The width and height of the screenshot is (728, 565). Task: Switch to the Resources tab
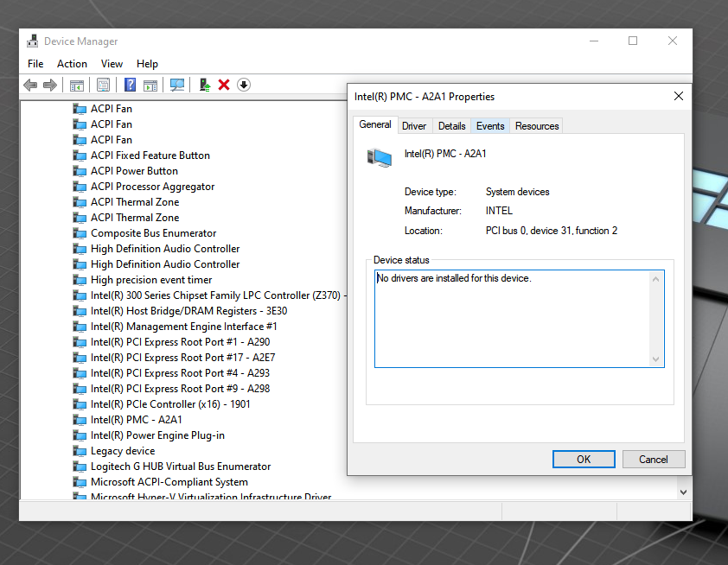coord(537,126)
